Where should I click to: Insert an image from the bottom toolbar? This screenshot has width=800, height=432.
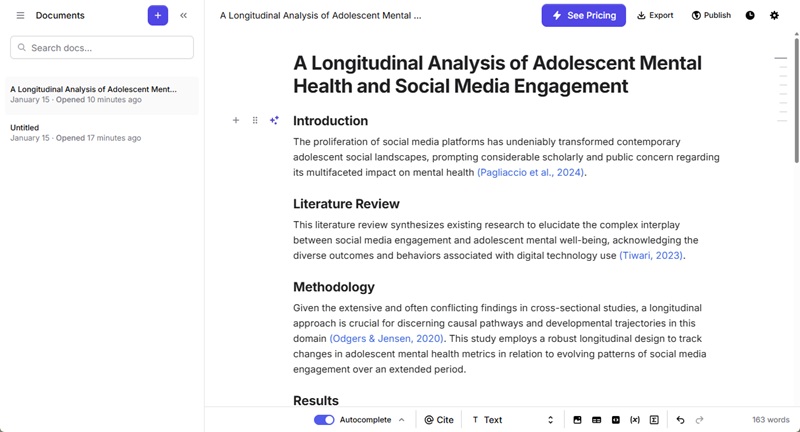click(577, 420)
